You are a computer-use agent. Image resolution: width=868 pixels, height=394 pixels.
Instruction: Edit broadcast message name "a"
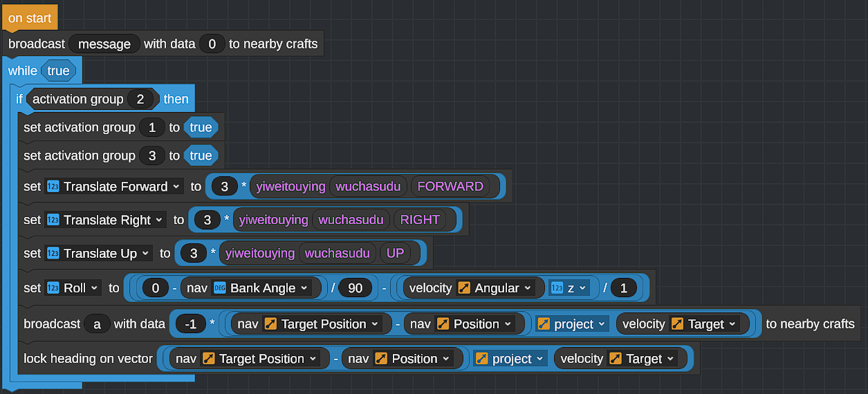click(97, 324)
